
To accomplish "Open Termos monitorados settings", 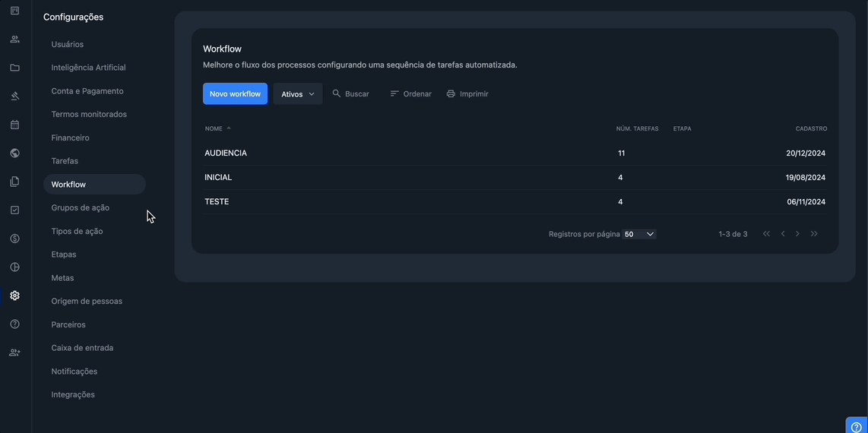I will (x=89, y=115).
